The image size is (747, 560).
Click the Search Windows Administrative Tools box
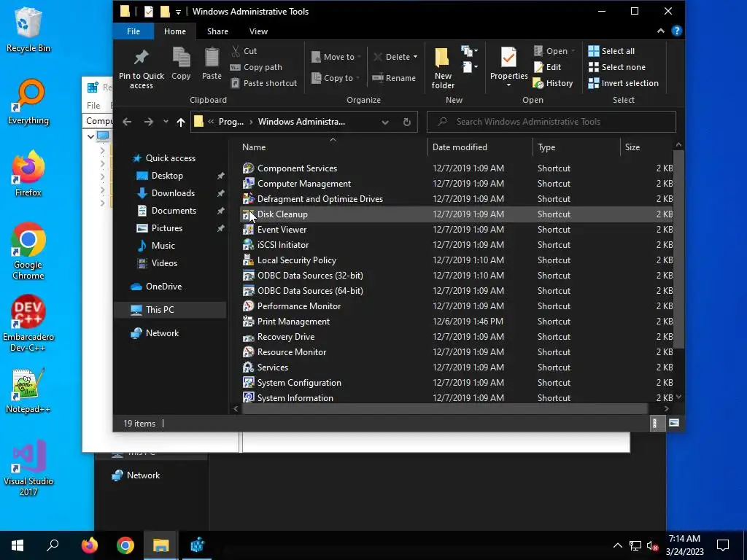point(551,122)
